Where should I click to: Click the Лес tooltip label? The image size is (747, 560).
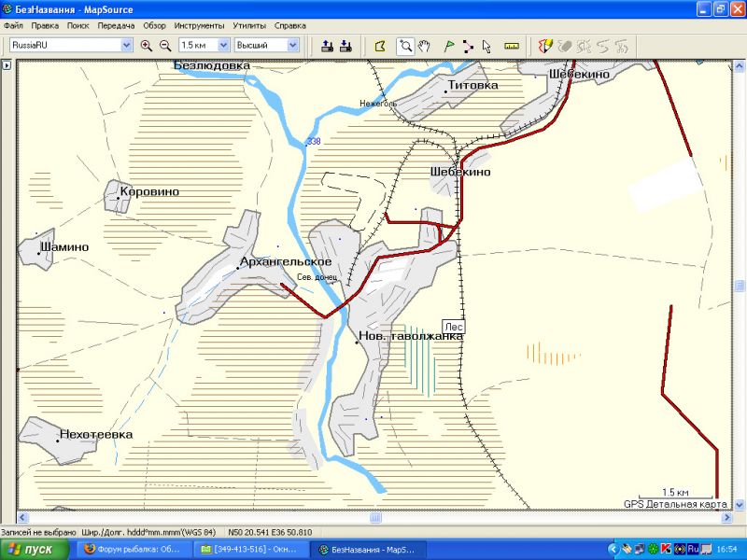(x=454, y=327)
